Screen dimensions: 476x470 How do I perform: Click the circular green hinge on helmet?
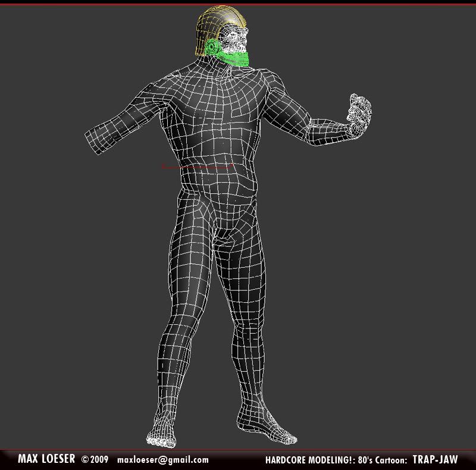click(213, 48)
